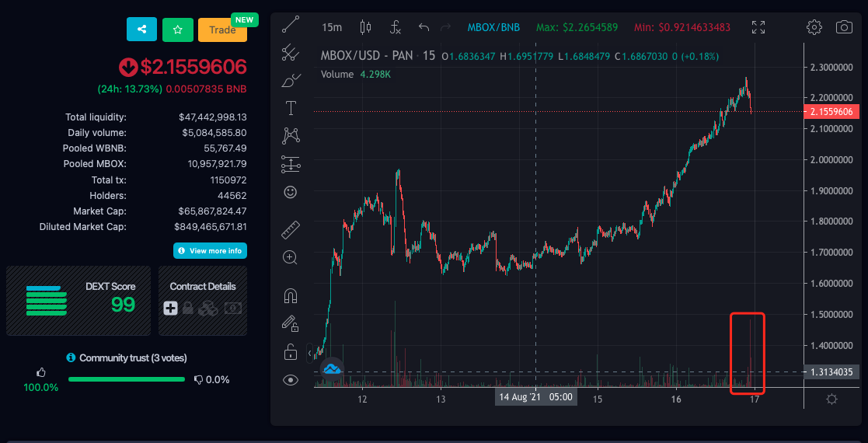
Task: Open axis settings gear at bottom right
Action: [831, 399]
